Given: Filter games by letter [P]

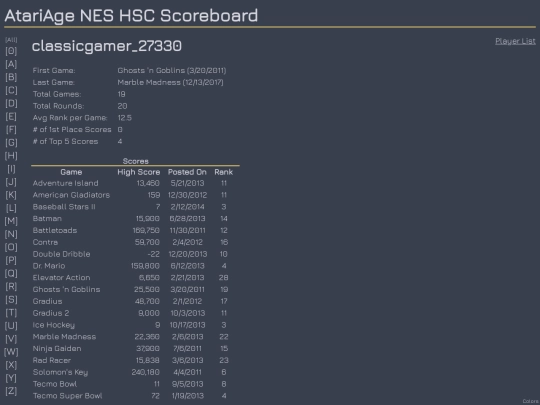Looking at the screenshot, I should 11,260.
